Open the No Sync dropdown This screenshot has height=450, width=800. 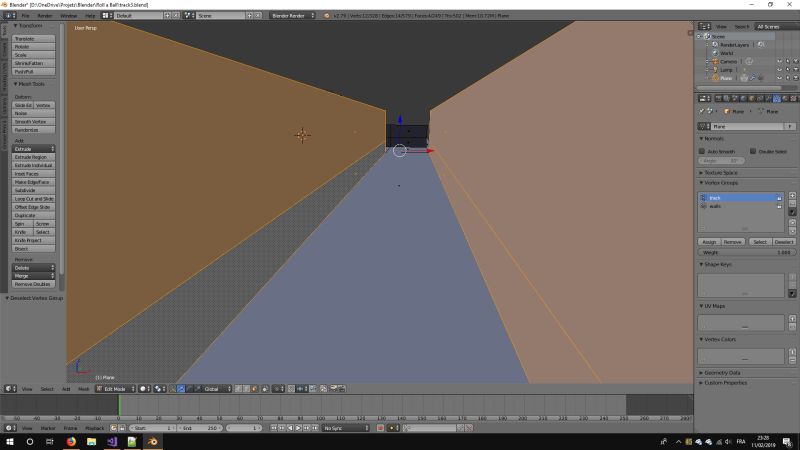[346, 428]
